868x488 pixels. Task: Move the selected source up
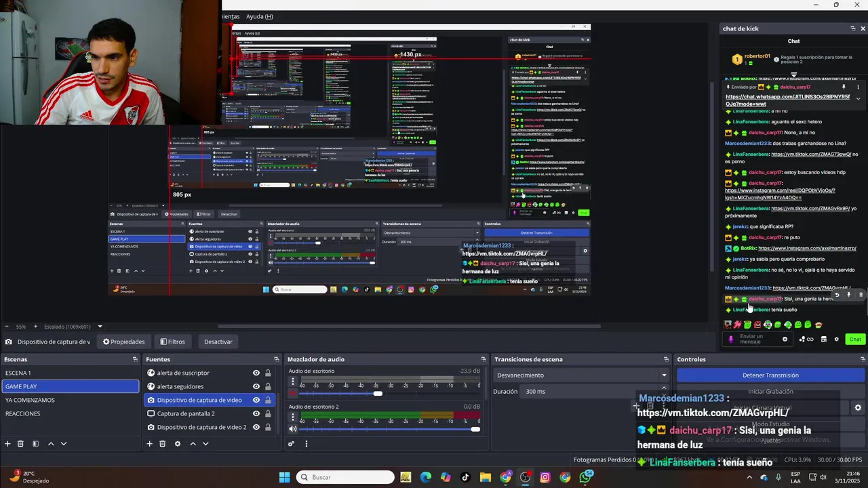[193, 444]
